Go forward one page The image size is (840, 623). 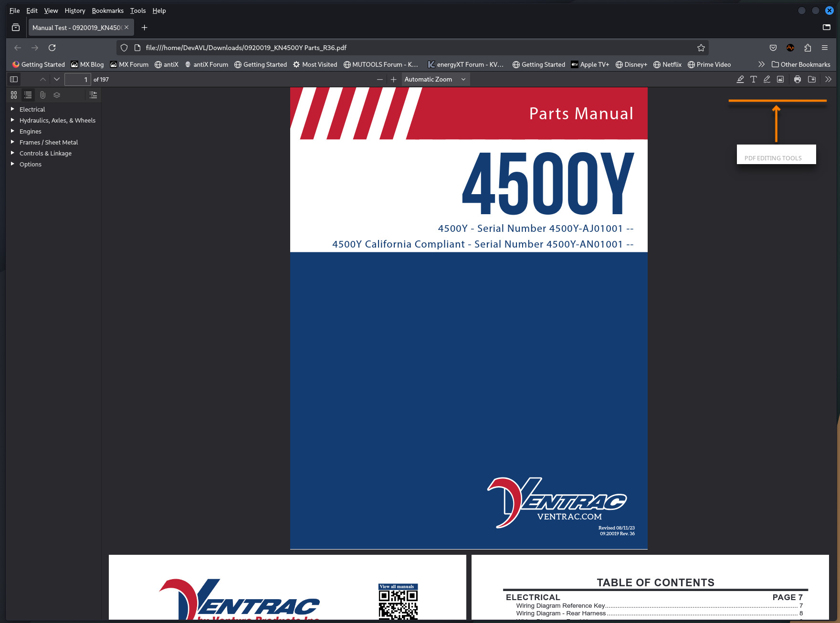[35, 48]
